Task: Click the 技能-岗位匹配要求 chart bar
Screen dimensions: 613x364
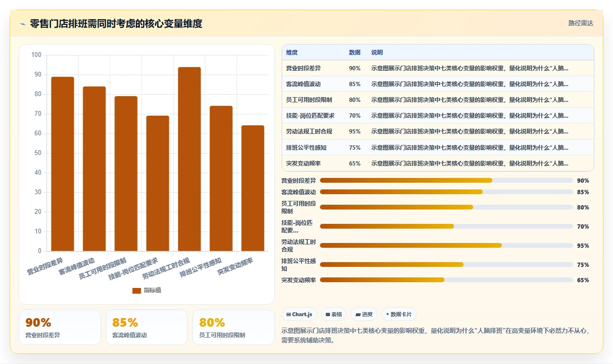Action: pos(158,183)
